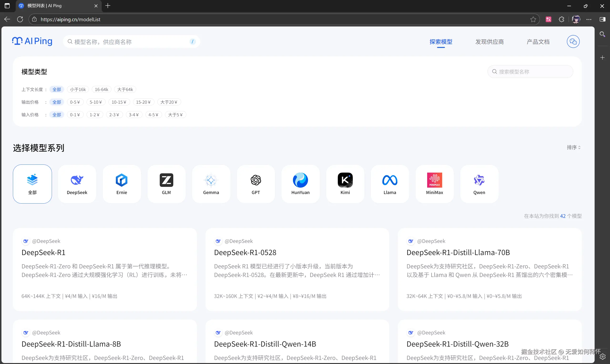Select the DeepSeek model series
The image size is (610, 364).
point(77,184)
